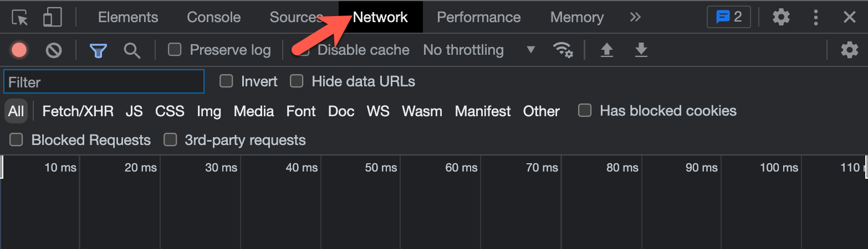Viewport: 868px width, 249px height.
Task: Import HAR file upload icon
Action: (607, 50)
